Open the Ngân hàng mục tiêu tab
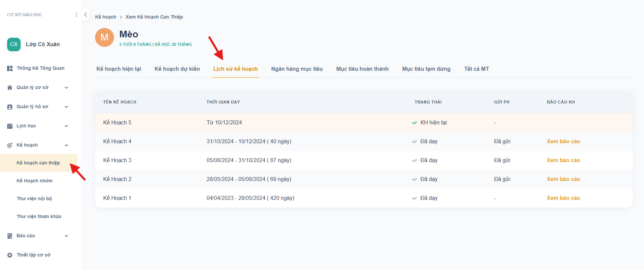Image resolution: width=644 pixels, height=270 pixels. point(297,69)
